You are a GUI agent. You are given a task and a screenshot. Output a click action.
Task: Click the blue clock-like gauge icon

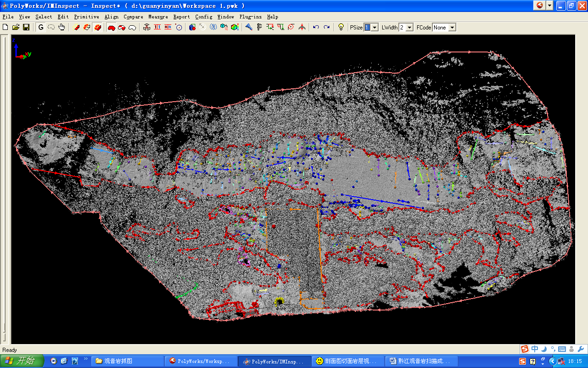click(179, 28)
